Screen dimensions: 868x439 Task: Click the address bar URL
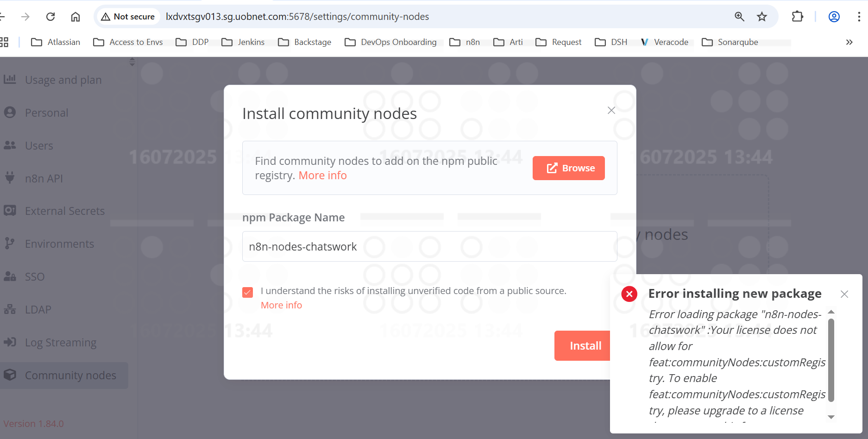(x=297, y=17)
